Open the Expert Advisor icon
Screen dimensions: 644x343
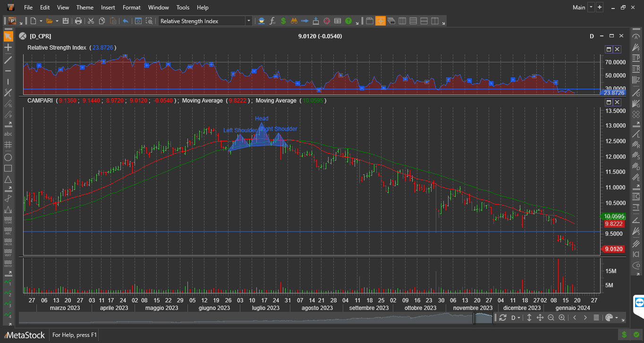(262, 21)
